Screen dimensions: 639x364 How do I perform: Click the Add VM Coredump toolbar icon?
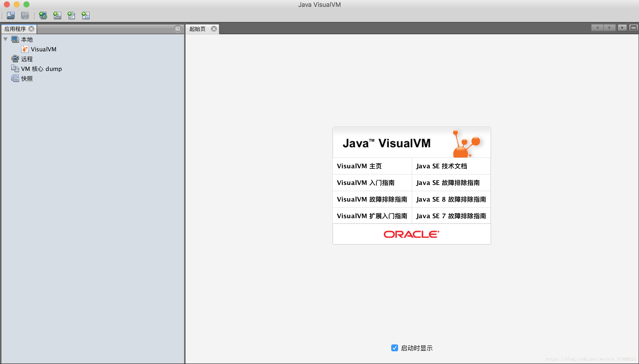(x=71, y=15)
